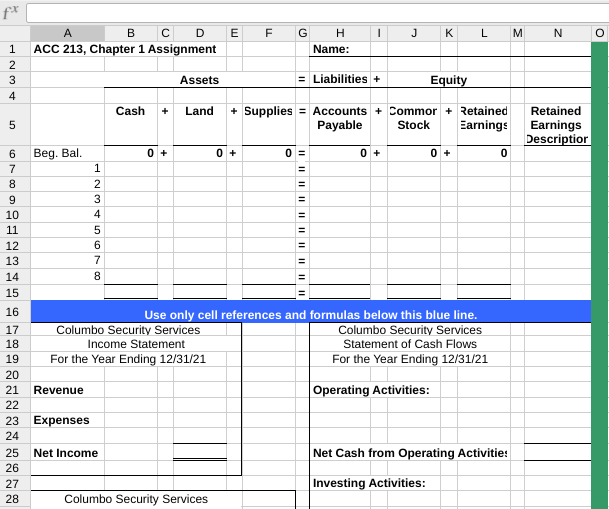
Task: Click 'Retained Earnings Description' heading cell
Action: [x=558, y=125]
